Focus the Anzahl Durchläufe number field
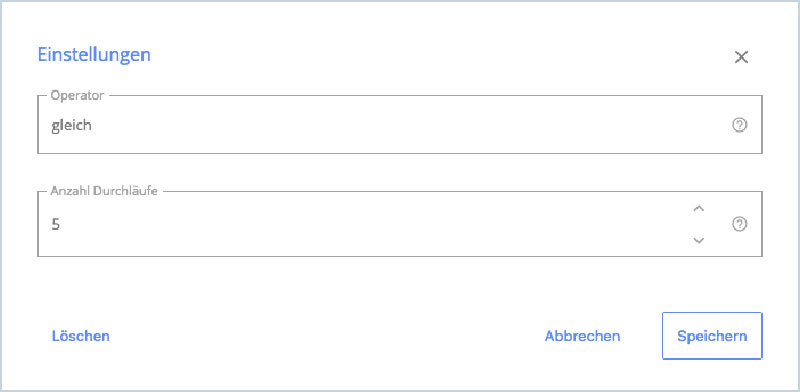This screenshot has height=392, width=800. [399, 224]
